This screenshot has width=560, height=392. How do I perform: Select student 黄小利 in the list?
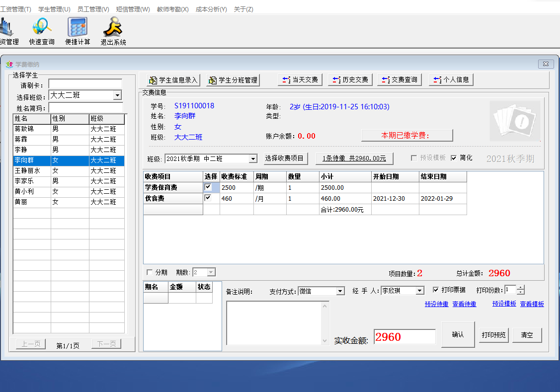click(x=32, y=192)
